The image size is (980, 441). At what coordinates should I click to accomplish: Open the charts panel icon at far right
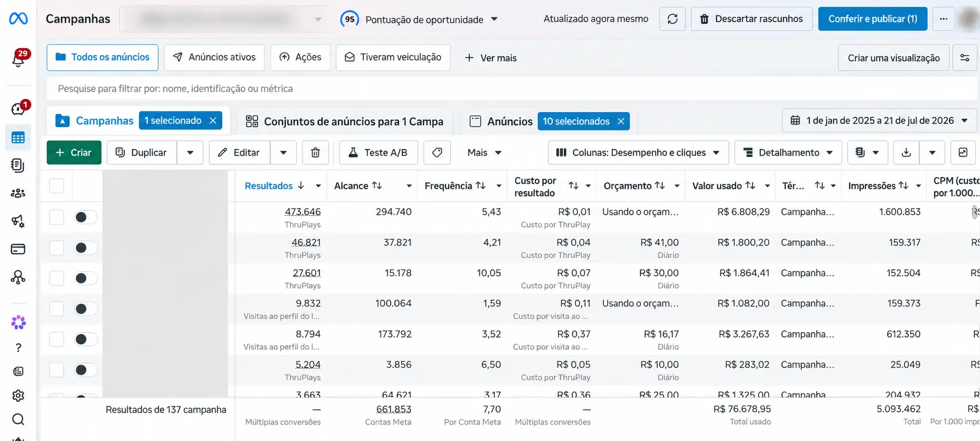(963, 152)
